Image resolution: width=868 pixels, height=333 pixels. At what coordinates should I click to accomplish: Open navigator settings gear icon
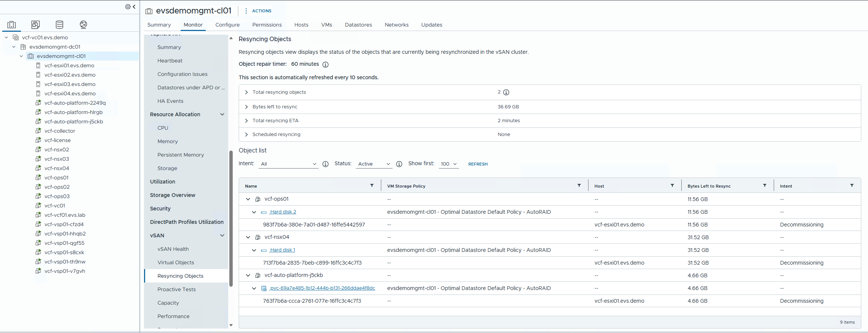[x=128, y=7]
